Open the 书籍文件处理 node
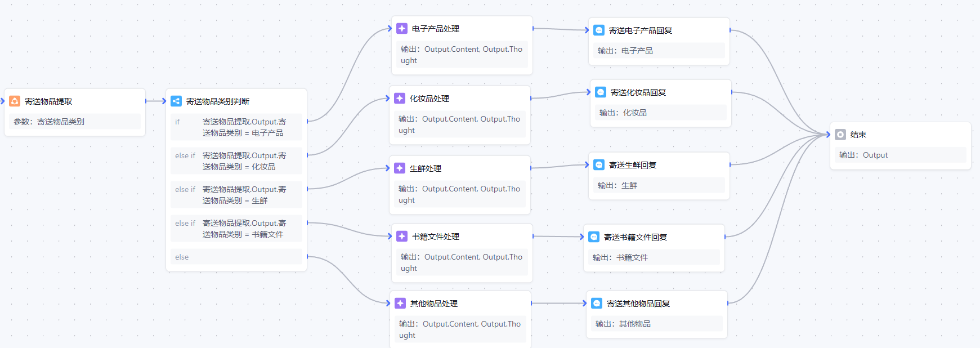Image resolution: width=980 pixels, height=348 pixels. click(436, 237)
